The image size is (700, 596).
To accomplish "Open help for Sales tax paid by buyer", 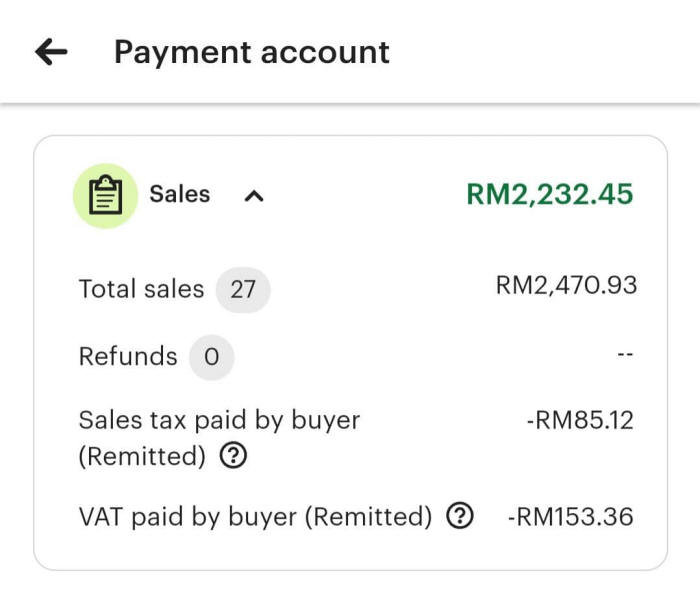I will (232, 457).
